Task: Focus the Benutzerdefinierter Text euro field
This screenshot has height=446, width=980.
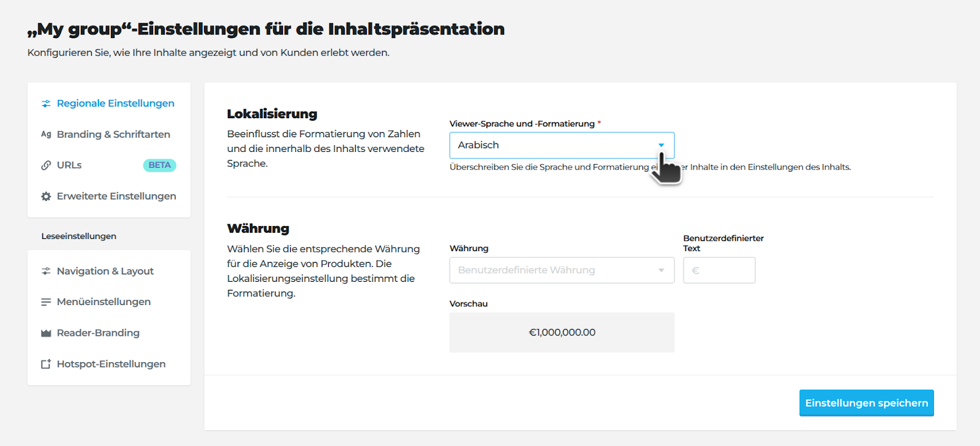Action: [x=719, y=270]
